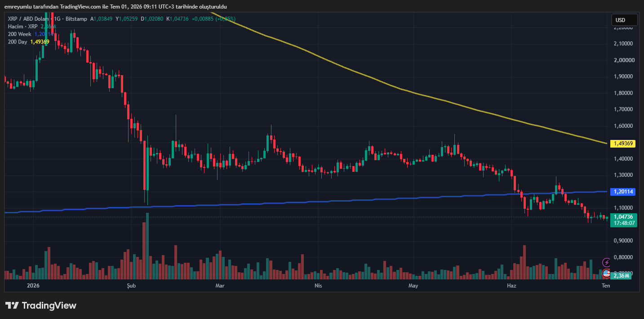
Task: Select the 200 Day indicator legend
Action: point(18,42)
